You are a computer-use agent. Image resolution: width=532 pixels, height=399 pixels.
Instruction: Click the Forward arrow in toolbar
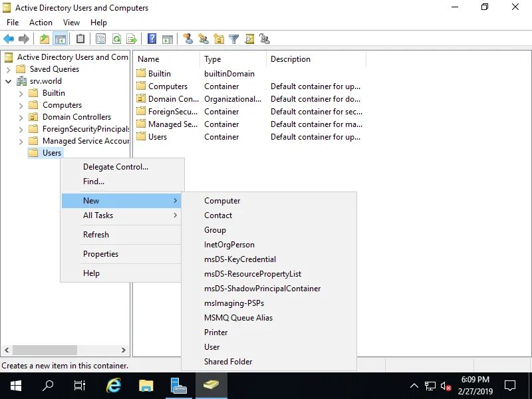coord(24,39)
